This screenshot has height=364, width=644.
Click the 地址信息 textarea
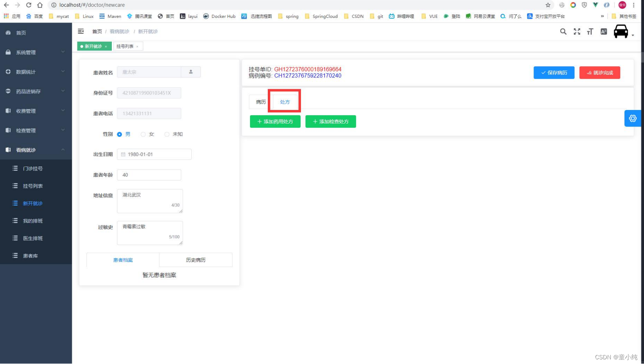pos(150,201)
